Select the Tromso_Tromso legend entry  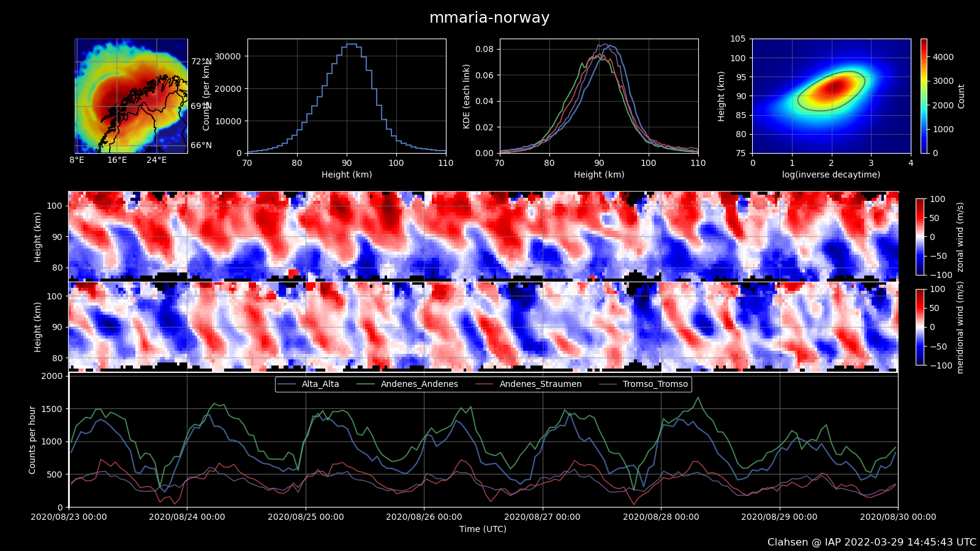click(644, 384)
